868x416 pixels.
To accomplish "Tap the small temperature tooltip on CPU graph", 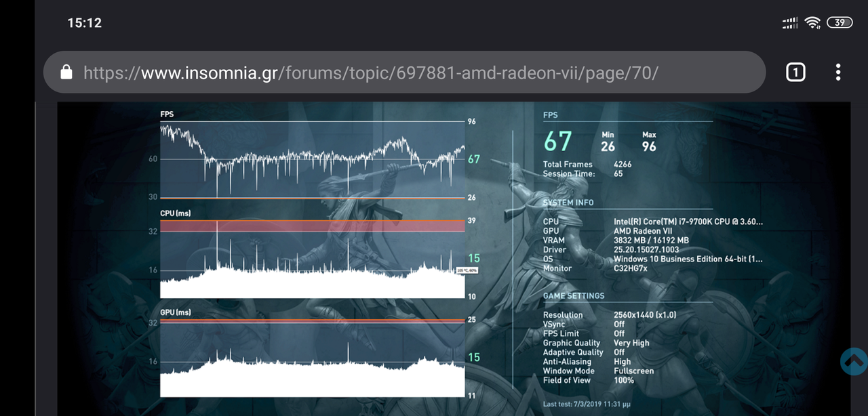I will click(x=468, y=270).
